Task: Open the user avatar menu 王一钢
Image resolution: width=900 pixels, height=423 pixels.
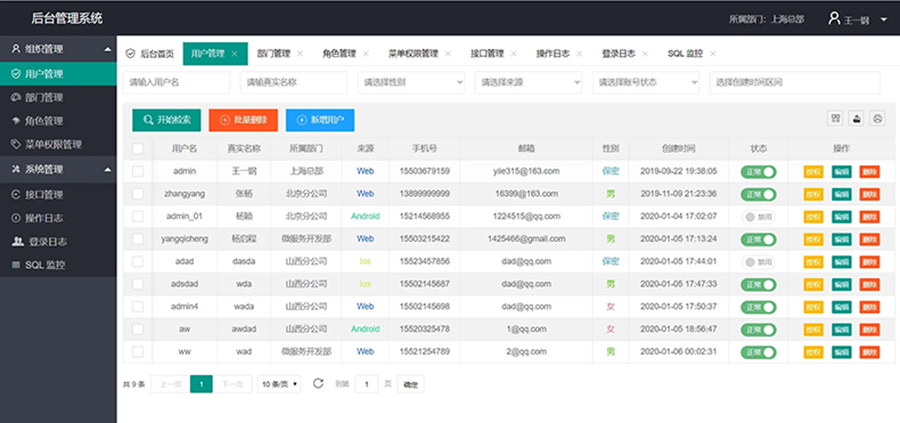Action: point(857,19)
